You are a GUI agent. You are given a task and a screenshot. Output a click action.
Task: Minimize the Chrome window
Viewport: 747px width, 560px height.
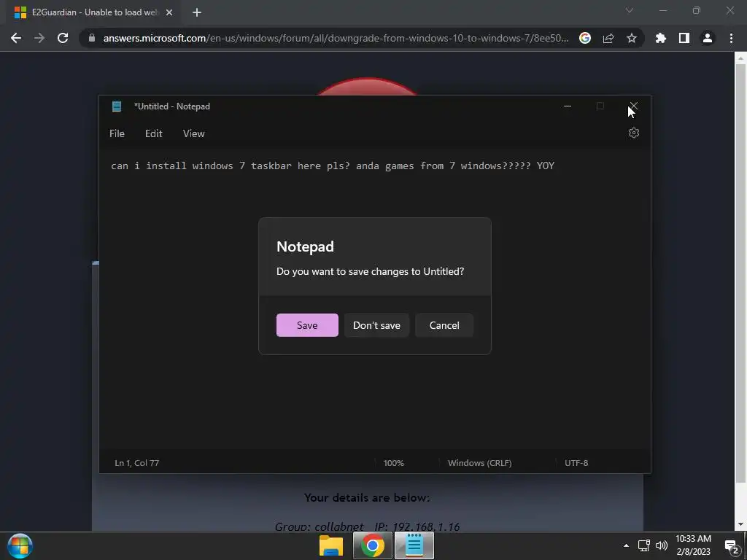662,10
